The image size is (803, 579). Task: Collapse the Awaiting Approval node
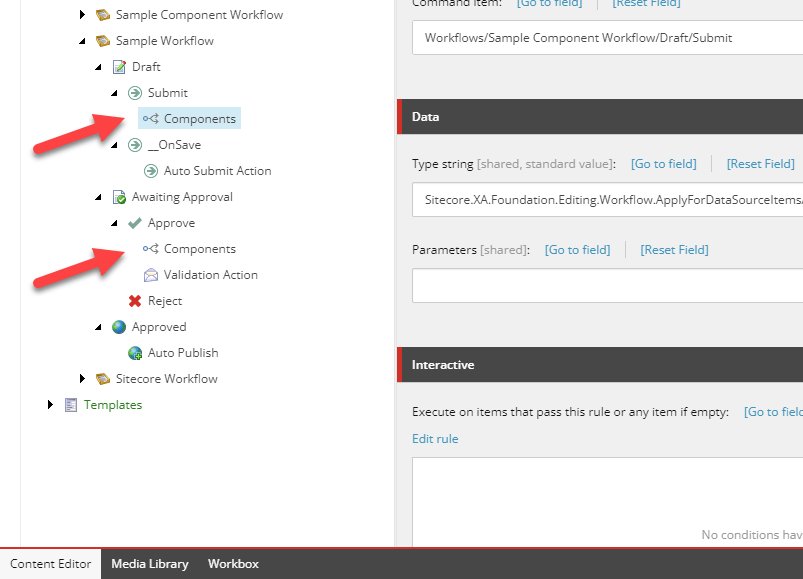99,197
